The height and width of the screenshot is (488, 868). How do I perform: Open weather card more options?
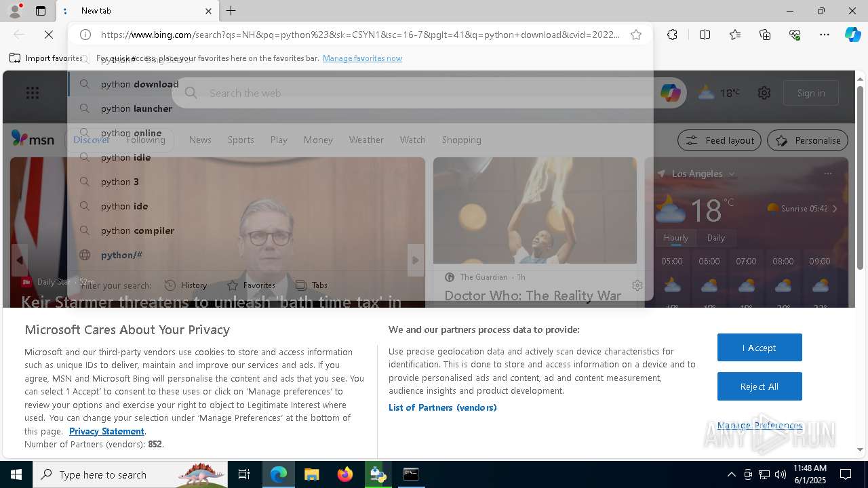[827, 174]
